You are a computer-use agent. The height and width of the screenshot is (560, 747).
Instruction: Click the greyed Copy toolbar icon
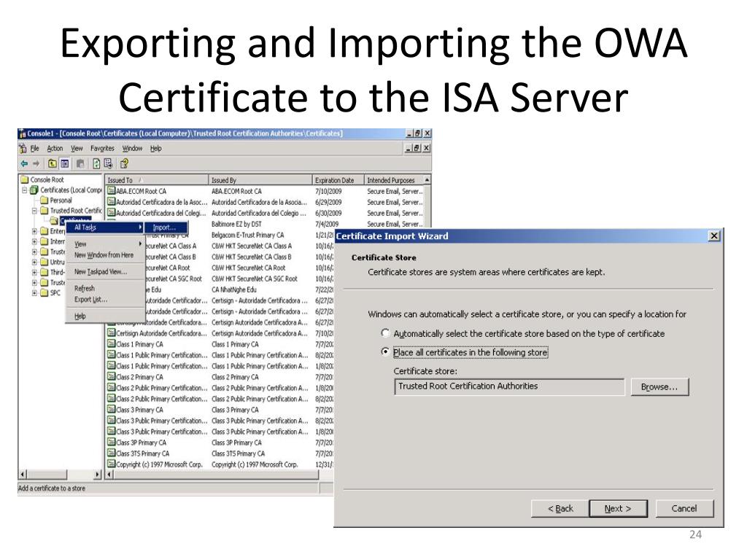click(x=80, y=164)
